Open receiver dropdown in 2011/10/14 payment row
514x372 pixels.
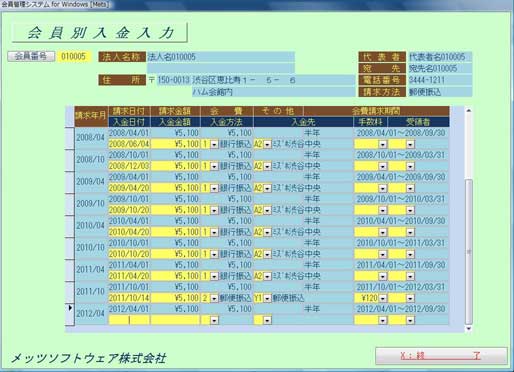(x=410, y=298)
